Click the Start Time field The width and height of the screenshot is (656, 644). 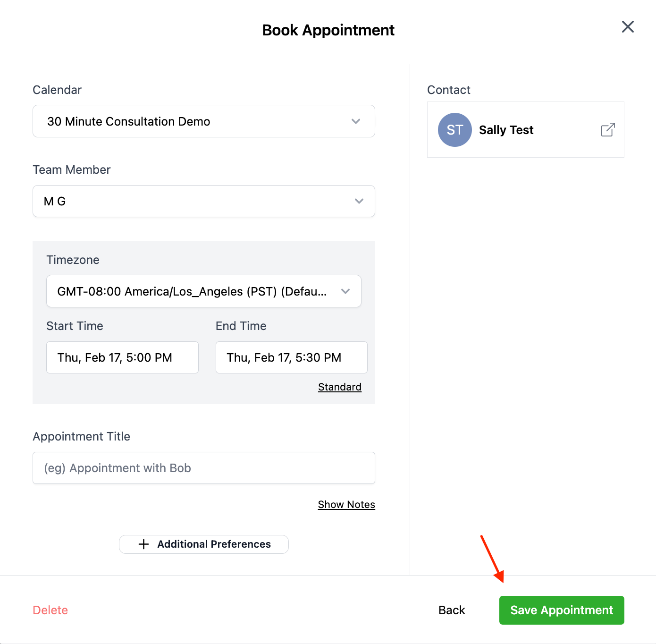click(x=122, y=357)
